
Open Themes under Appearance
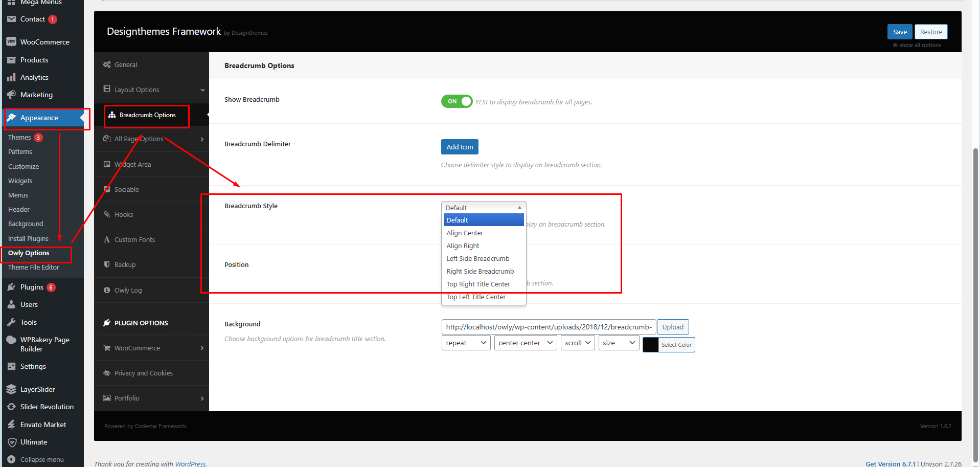tap(19, 137)
